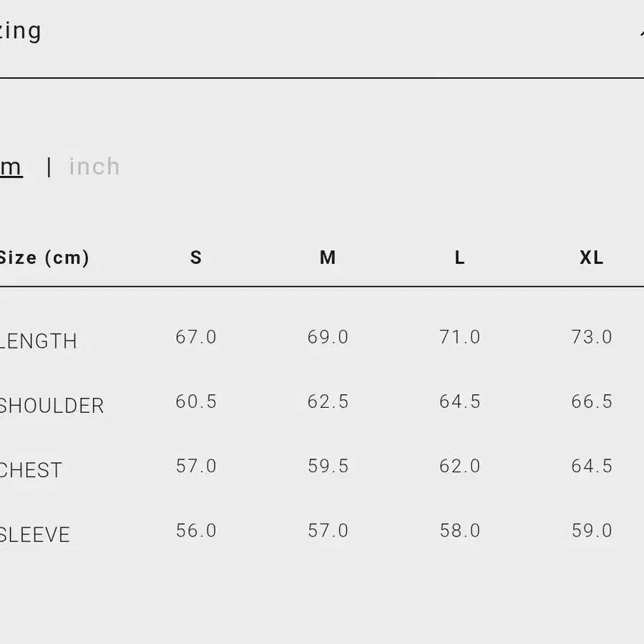
Task: Select the cm unit option
Action: coord(11,167)
